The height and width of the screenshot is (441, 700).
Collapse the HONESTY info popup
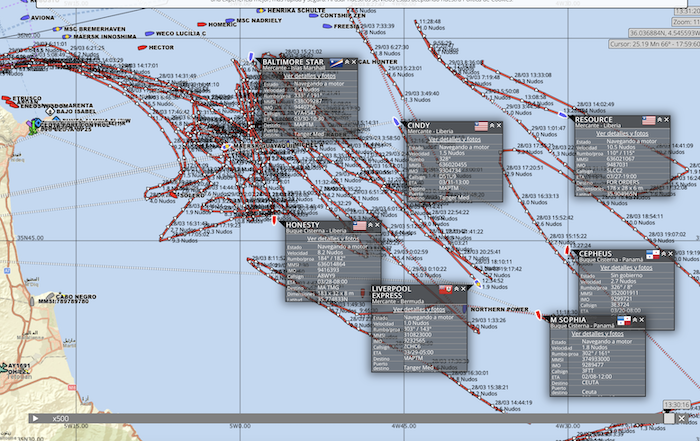[x=370, y=225]
